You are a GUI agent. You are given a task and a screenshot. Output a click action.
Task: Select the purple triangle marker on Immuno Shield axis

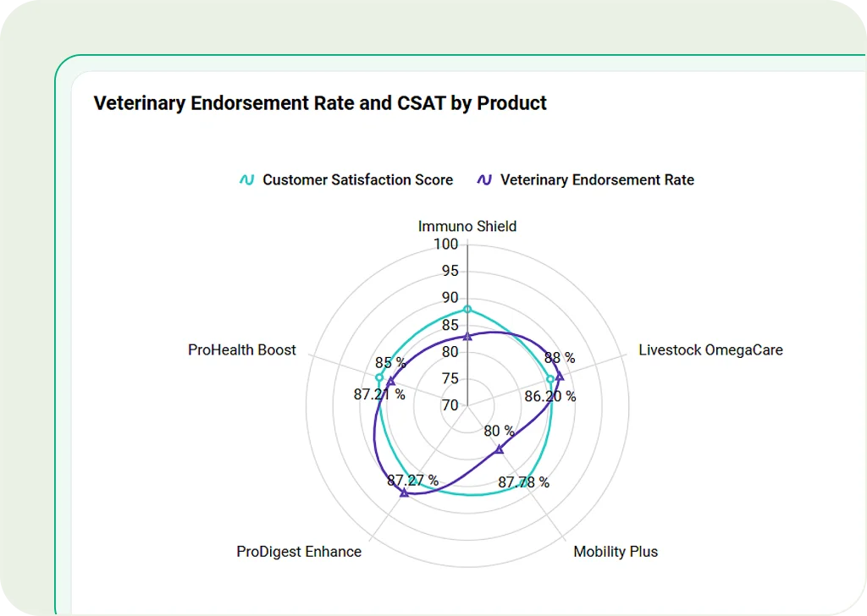point(467,337)
